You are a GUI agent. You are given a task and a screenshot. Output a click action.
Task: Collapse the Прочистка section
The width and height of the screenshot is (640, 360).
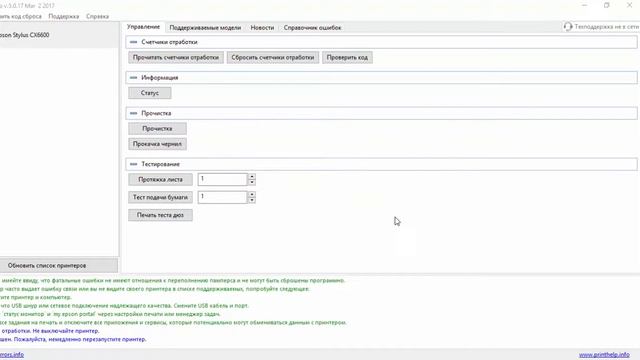point(133,113)
